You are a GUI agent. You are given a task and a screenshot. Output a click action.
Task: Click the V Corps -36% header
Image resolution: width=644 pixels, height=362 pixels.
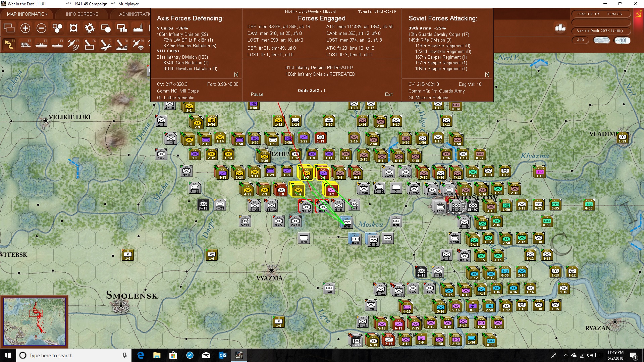pos(172,28)
